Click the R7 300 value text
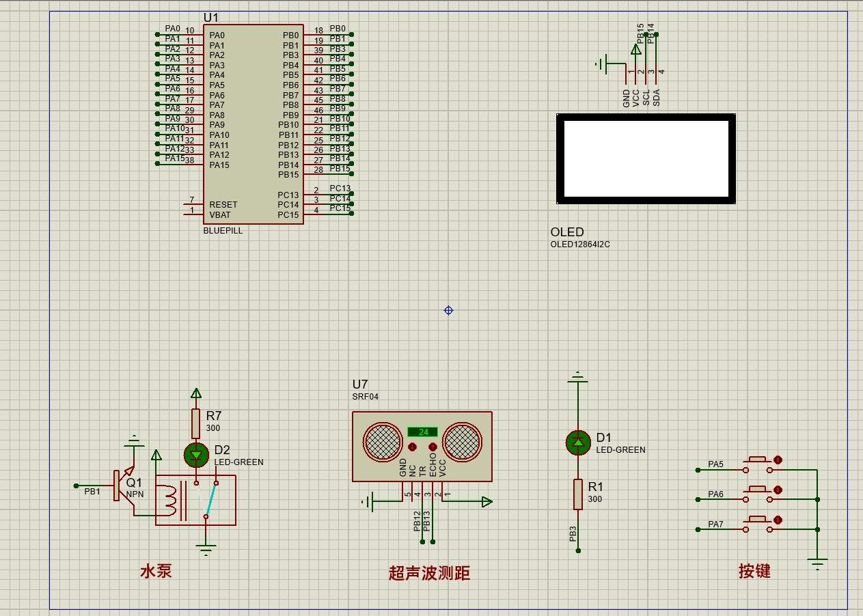Viewport: 863px width, 616px height. [213, 428]
